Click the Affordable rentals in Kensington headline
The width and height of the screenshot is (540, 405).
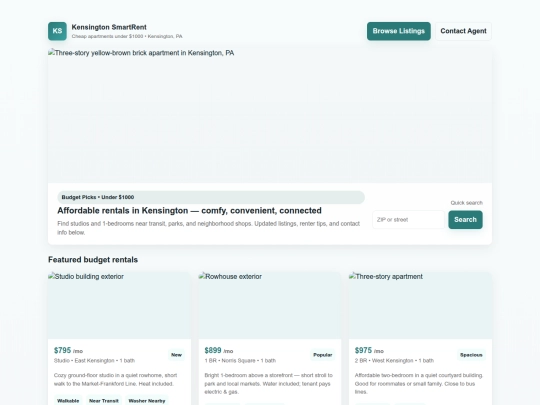pos(189,210)
